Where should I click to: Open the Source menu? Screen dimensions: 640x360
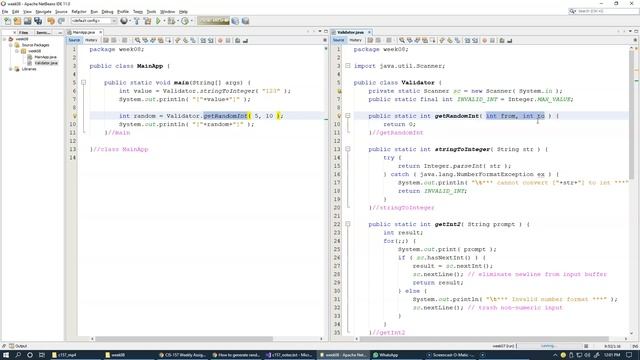[x=61, y=12]
